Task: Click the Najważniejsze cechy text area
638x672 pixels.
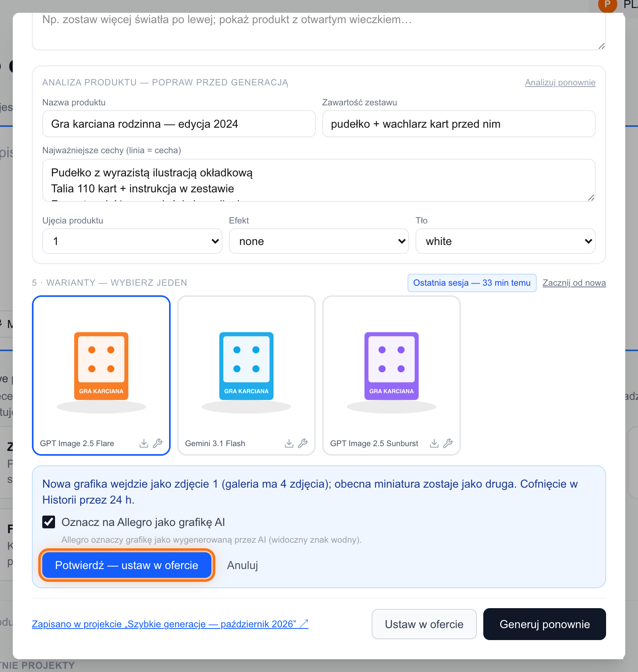Action: [x=319, y=180]
